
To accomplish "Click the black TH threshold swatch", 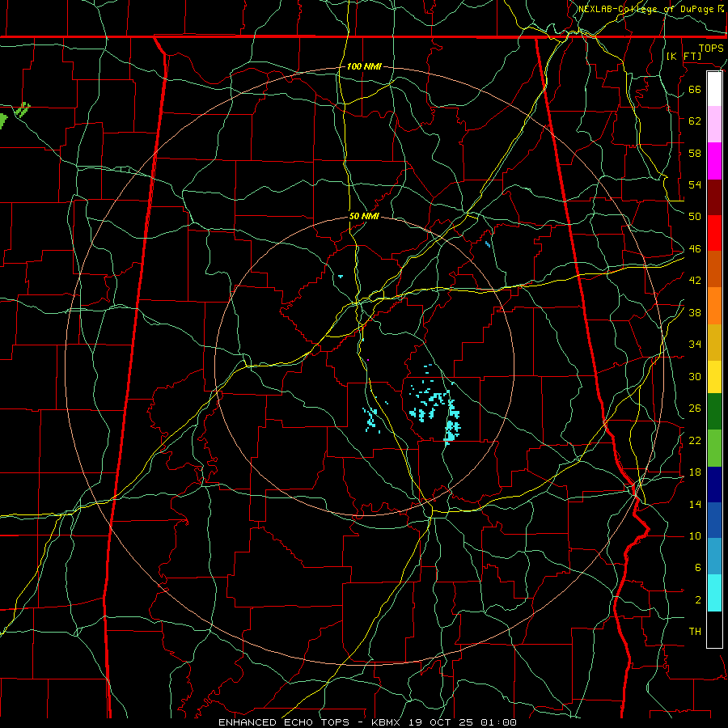I will pyautogui.click(x=714, y=629).
